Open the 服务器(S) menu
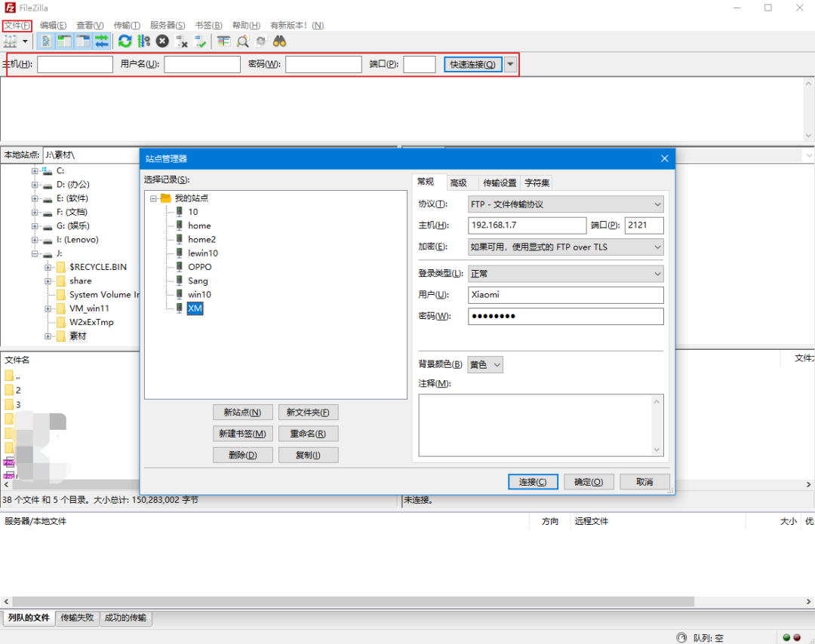This screenshot has width=815, height=644. [x=168, y=26]
